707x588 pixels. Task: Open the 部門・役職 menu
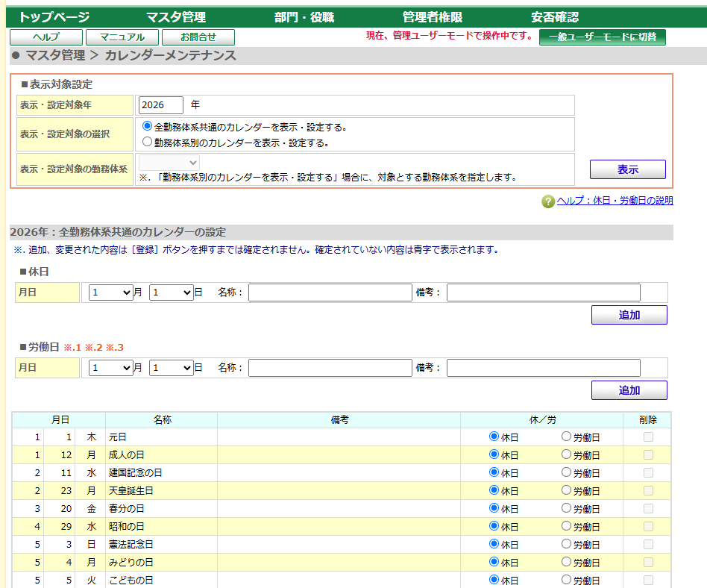pos(304,17)
